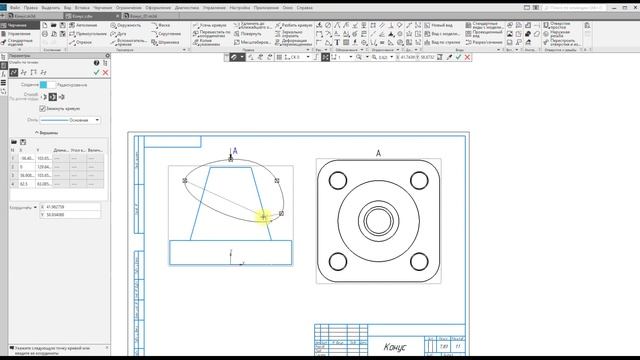The height and width of the screenshot is (360, 640).
Task: Select the highlighted middle spline method option
Action: 53,97
